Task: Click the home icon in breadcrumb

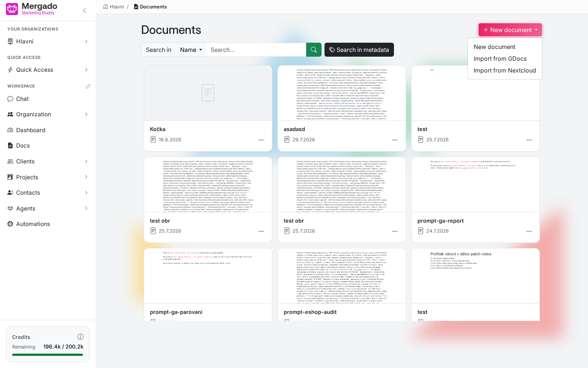Action: [105, 7]
